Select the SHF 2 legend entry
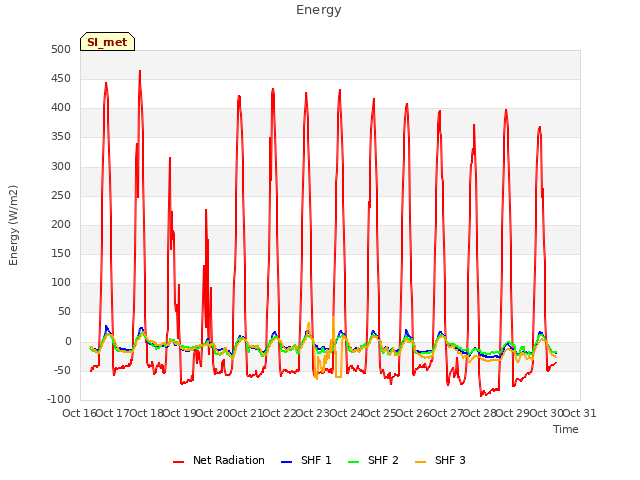 (x=373, y=460)
